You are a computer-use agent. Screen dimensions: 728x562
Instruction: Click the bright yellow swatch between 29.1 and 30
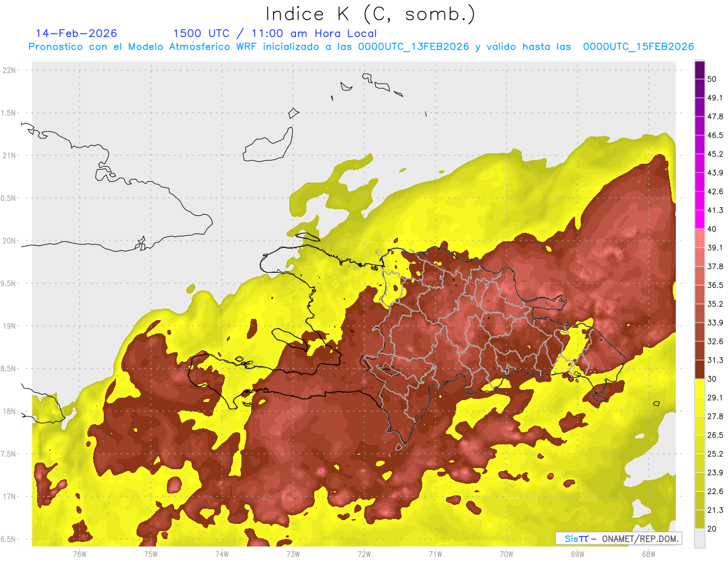[x=699, y=389]
